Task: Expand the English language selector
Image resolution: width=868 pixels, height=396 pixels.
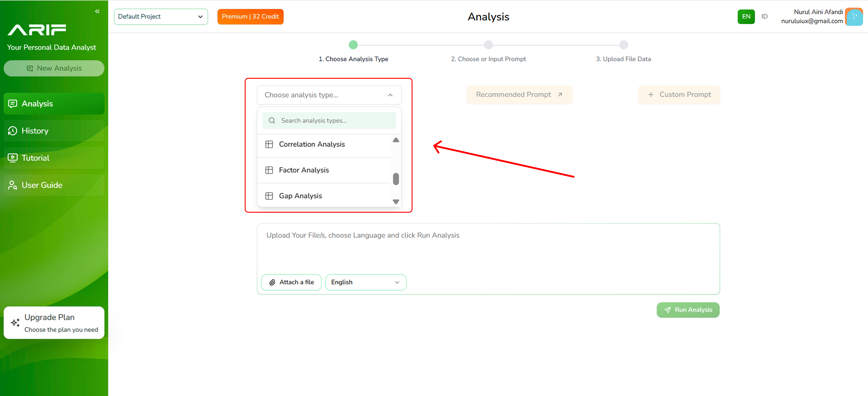Action: pyautogui.click(x=366, y=282)
